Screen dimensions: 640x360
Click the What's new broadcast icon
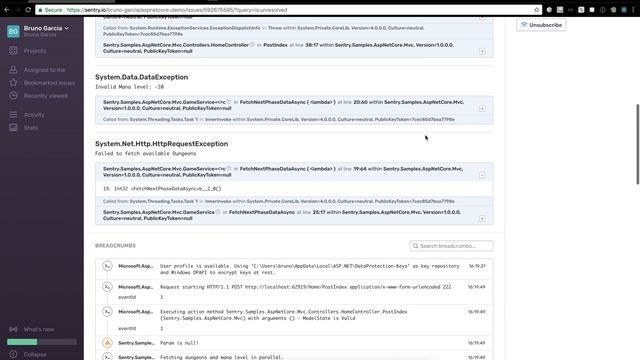coord(13,329)
